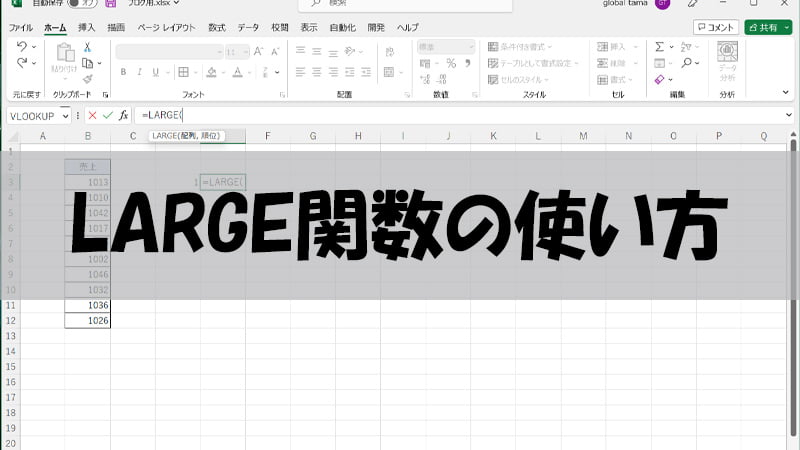Click the Cut scissors icon
800x450 pixels.
click(x=88, y=47)
